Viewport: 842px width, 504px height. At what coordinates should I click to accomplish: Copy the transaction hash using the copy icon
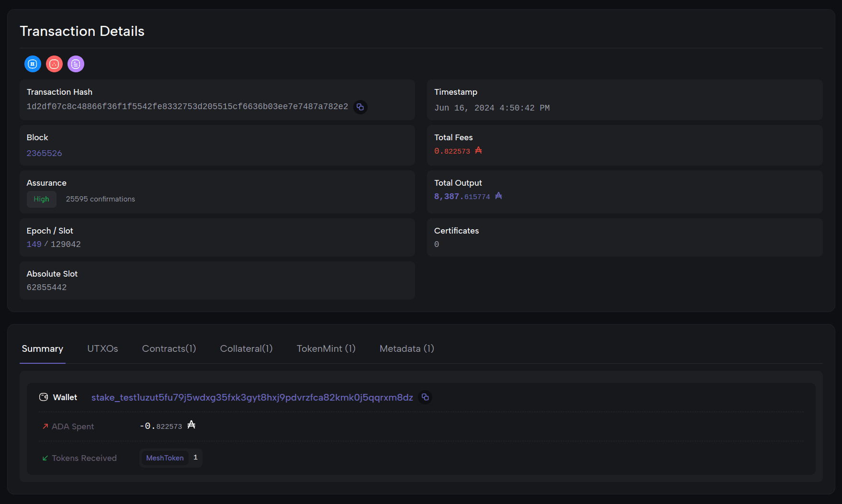[x=360, y=107]
